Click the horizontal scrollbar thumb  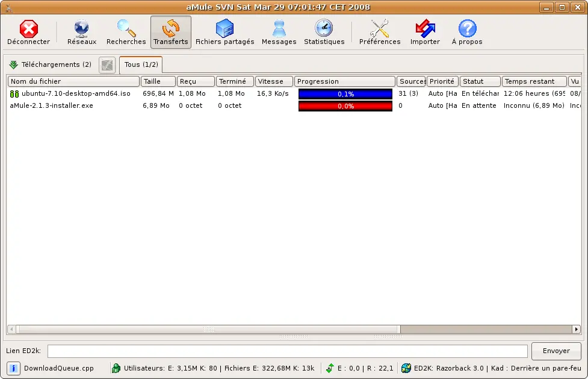[x=208, y=330]
